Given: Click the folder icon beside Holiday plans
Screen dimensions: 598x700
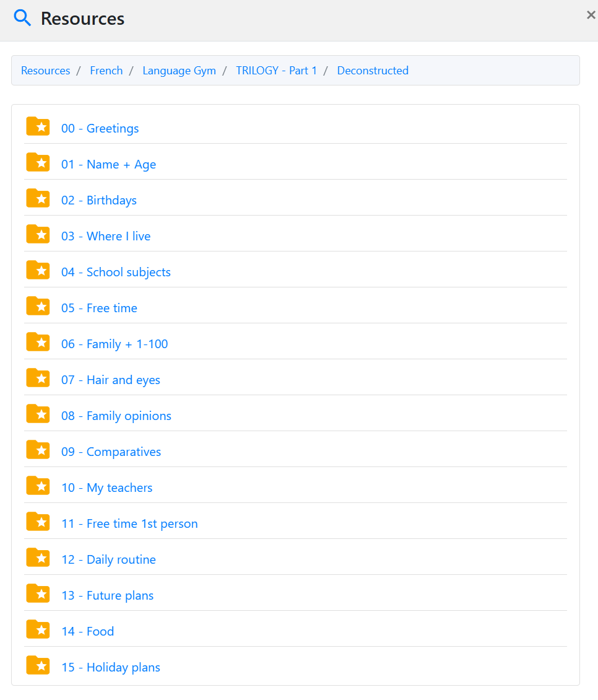Looking at the screenshot, I should tap(38, 665).
